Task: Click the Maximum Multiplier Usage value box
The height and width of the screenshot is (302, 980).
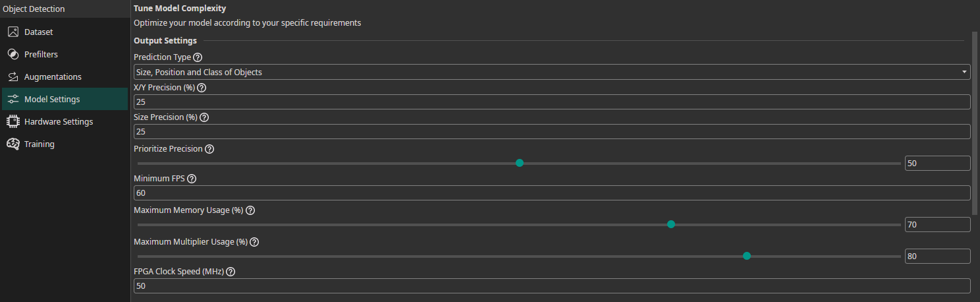Action: [938, 256]
